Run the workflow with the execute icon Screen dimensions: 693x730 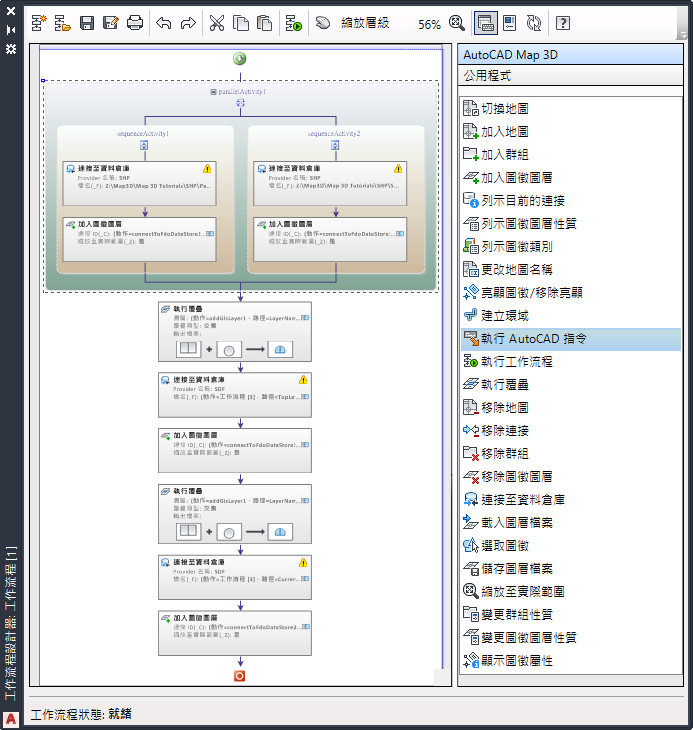pyautogui.click(x=293, y=23)
